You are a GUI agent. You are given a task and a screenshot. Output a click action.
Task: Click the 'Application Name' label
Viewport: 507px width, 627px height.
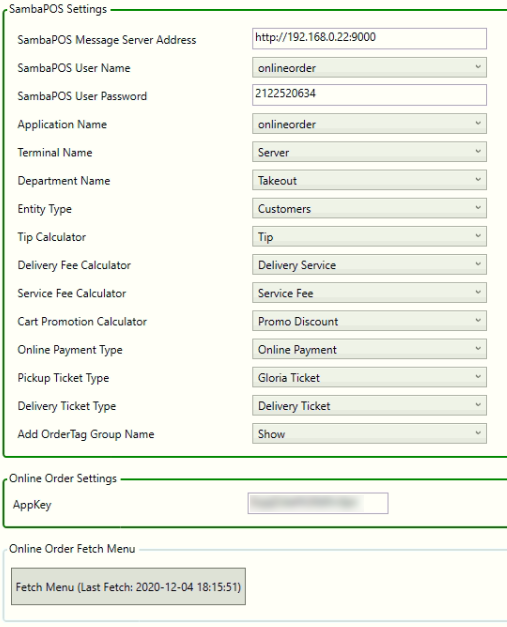click(x=62, y=124)
